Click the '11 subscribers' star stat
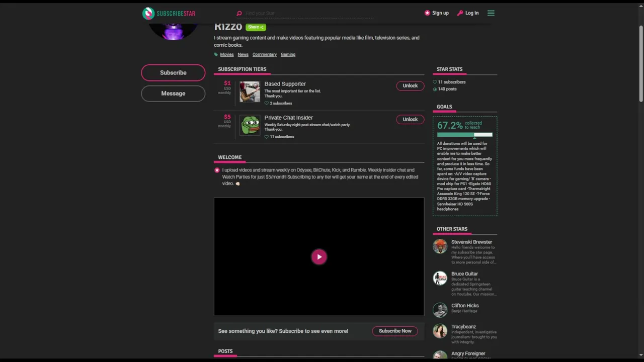Viewport: 644px width, 362px height. pyautogui.click(x=451, y=82)
